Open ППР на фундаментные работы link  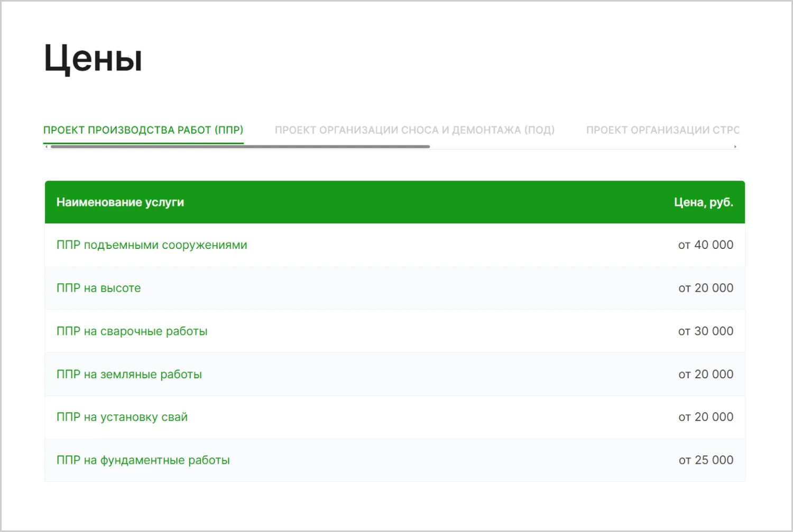[143, 460]
